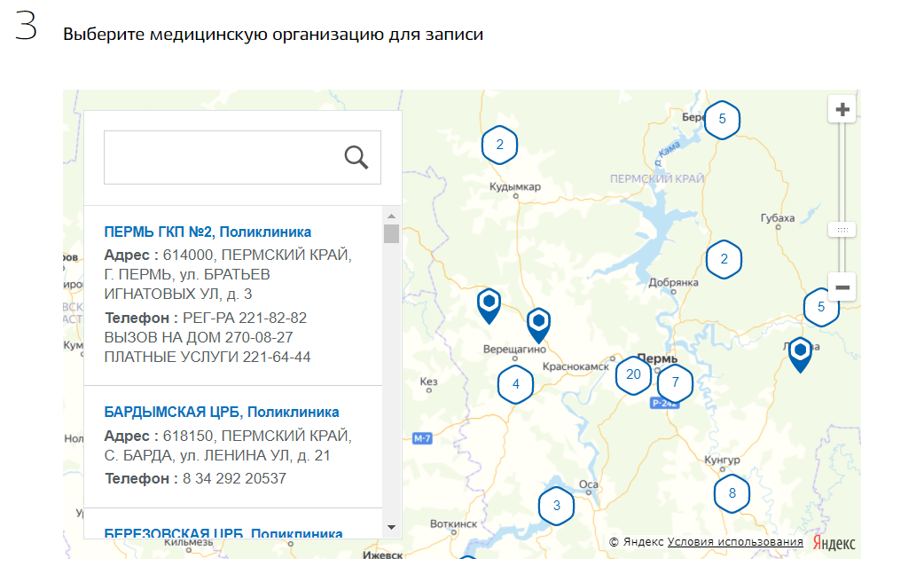Open the cluster marker with 20 organizations

[x=633, y=374]
